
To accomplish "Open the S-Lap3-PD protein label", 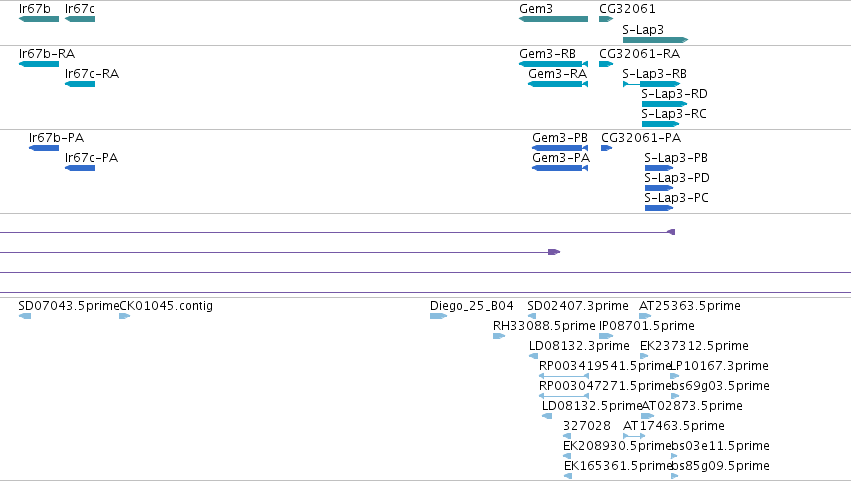I will [x=677, y=178].
